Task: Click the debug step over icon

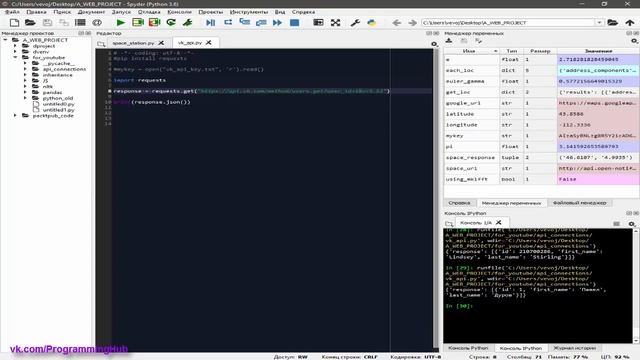Action: point(228,23)
